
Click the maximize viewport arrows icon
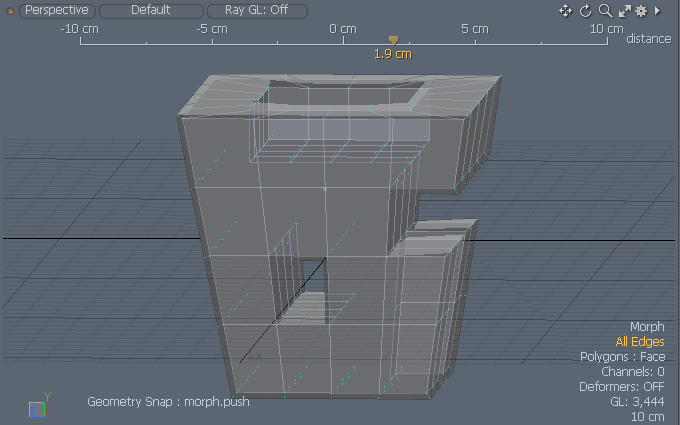point(624,11)
